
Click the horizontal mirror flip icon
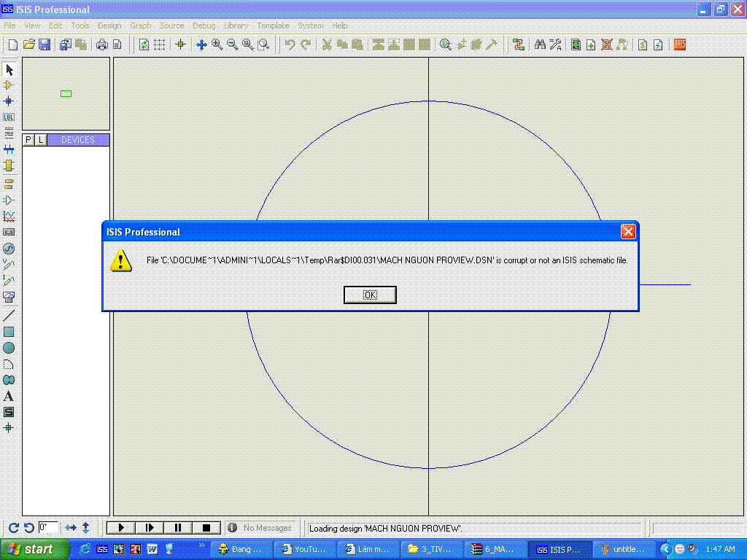(71, 528)
